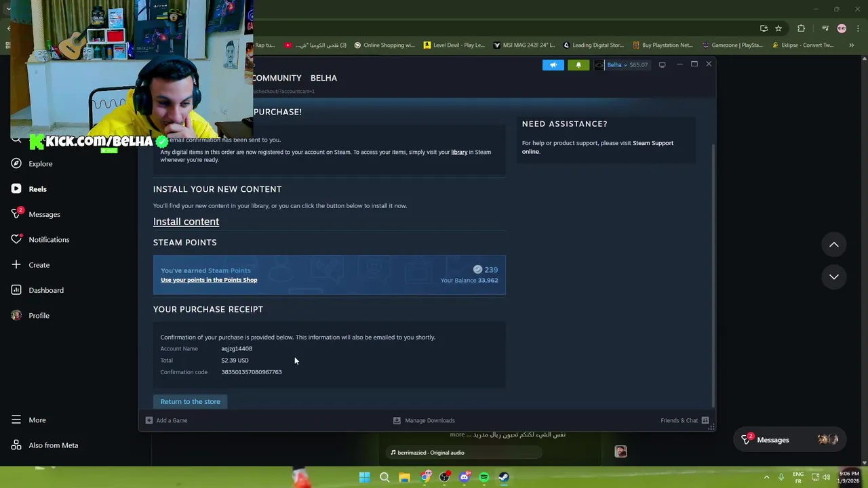868x488 pixels.
Task: Open MSI MAG 242F bookmark
Action: click(524, 45)
